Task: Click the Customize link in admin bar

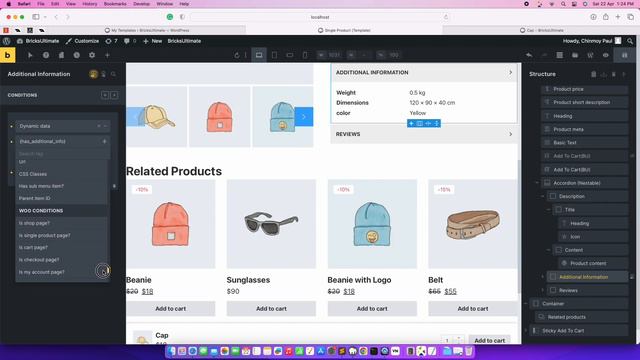Action: tap(82, 41)
